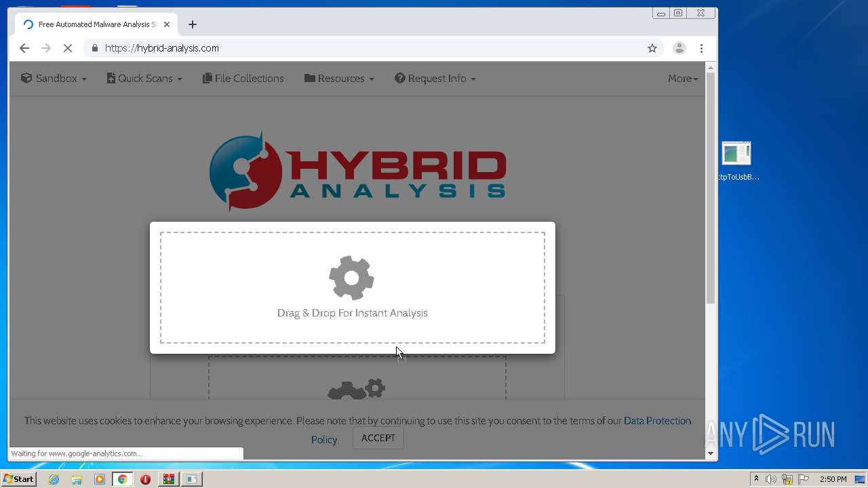Click the gear icon in the drop zone
Image resolution: width=868 pixels, height=488 pixels.
[351, 278]
